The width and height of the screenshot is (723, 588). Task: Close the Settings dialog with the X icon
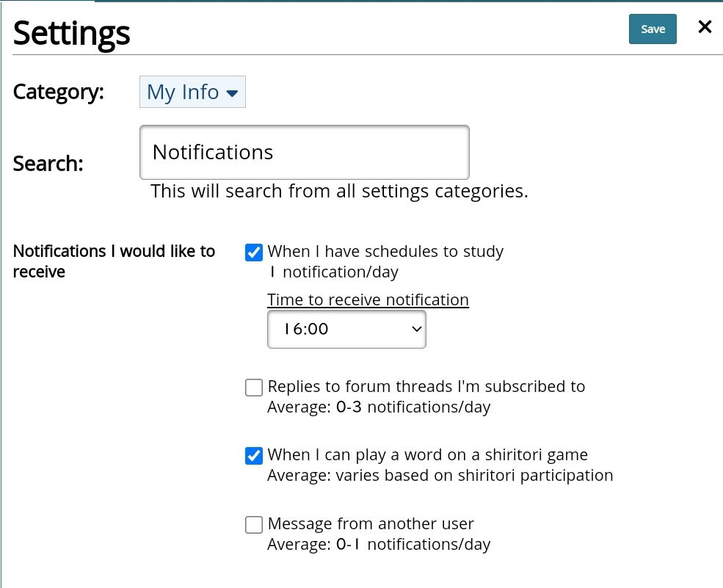click(x=705, y=27)
